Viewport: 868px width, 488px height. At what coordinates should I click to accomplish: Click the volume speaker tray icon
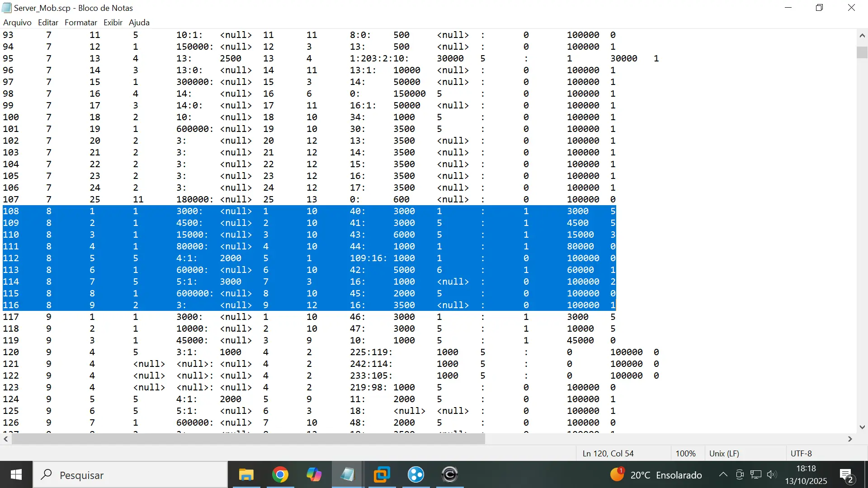click(x=771, y=474)
